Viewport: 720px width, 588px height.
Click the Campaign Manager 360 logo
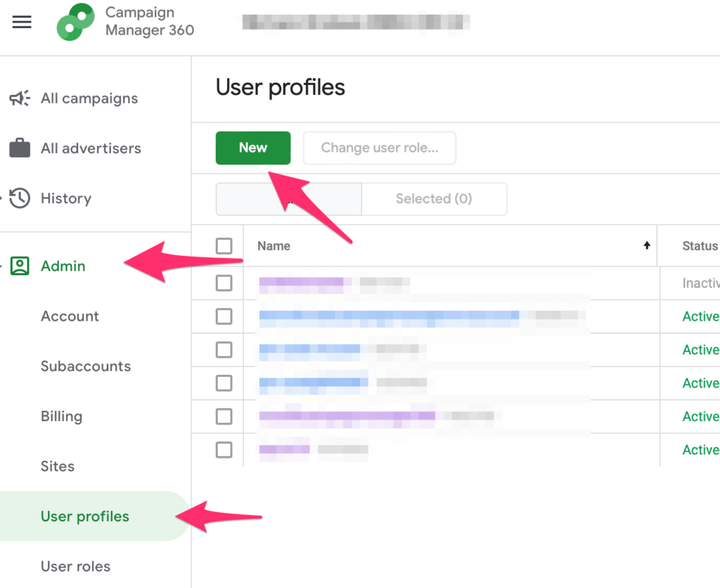75,22
